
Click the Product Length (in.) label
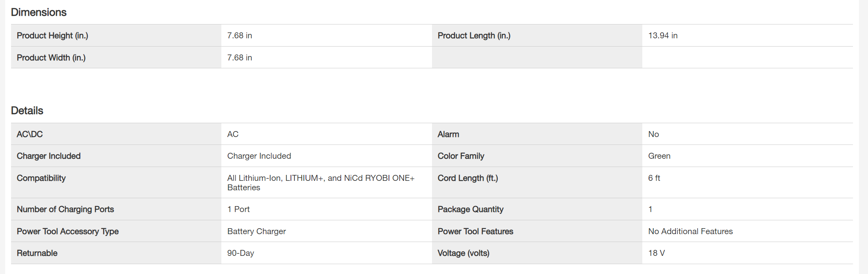coord(474,36)
